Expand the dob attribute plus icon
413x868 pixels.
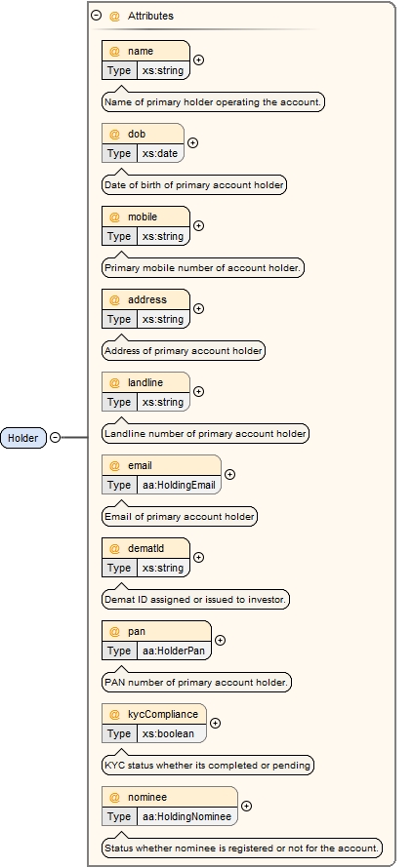192,142
